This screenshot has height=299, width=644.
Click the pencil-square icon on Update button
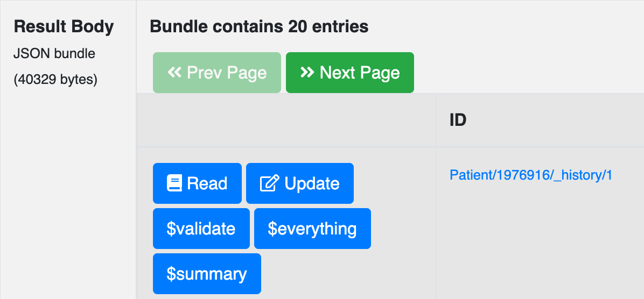click(x=270, y=183)
